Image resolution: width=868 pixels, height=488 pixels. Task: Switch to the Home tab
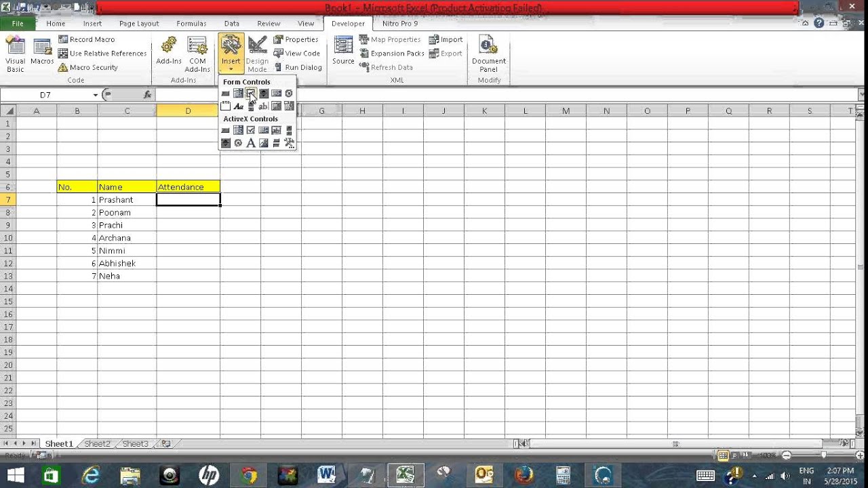tap(56, 24)
